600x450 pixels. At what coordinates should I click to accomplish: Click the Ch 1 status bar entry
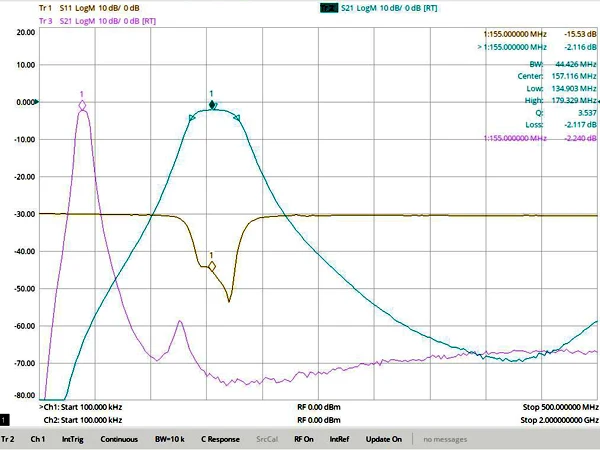coord(38,439)
